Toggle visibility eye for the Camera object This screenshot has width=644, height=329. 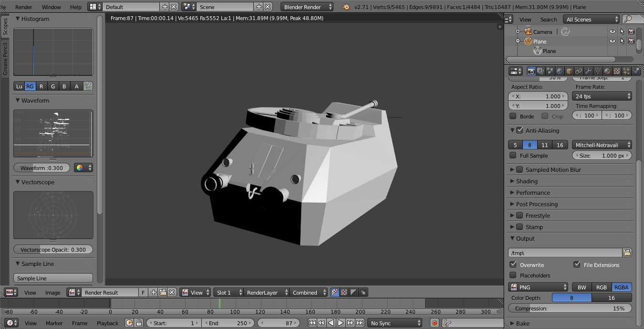pos(613,32)
